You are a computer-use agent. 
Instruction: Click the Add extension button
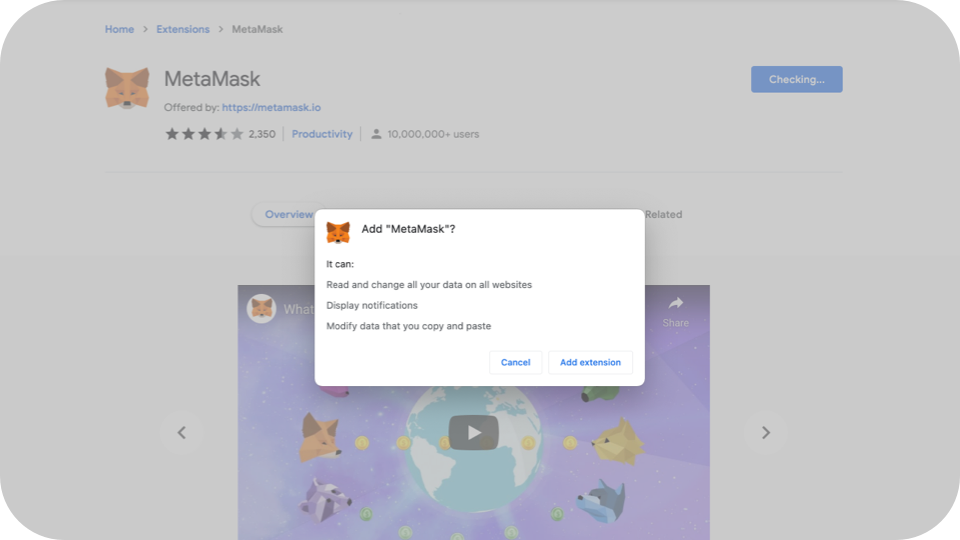tap(590, 362)
